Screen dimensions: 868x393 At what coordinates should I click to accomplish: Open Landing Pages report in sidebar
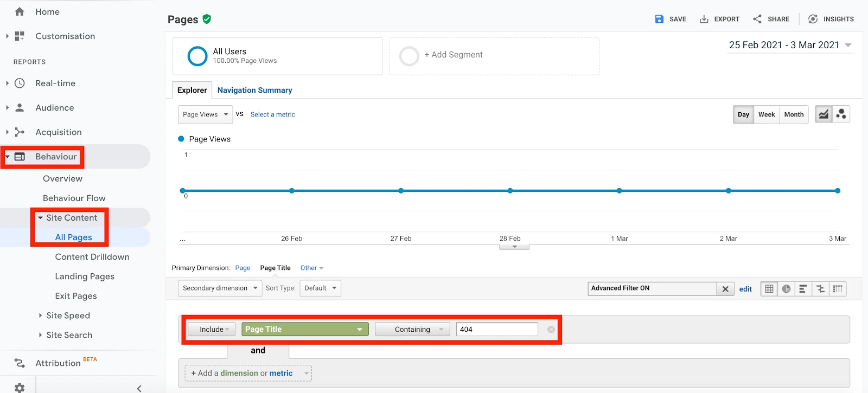click(x=85, y=276)
